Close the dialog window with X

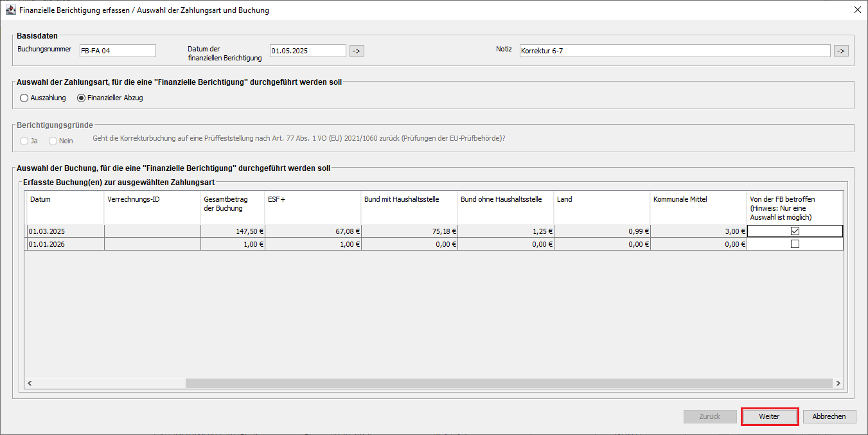coord(857,10)
